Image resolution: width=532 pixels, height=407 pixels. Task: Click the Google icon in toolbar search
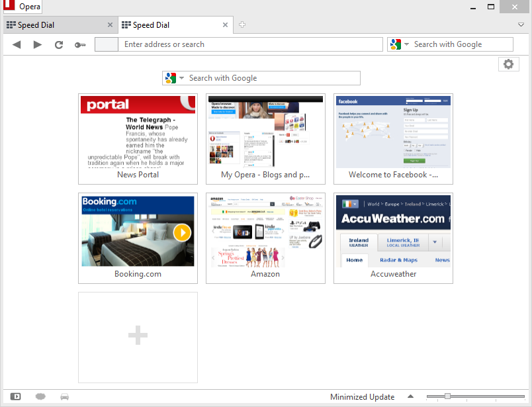pyautogui.click(x=396, y=44)
